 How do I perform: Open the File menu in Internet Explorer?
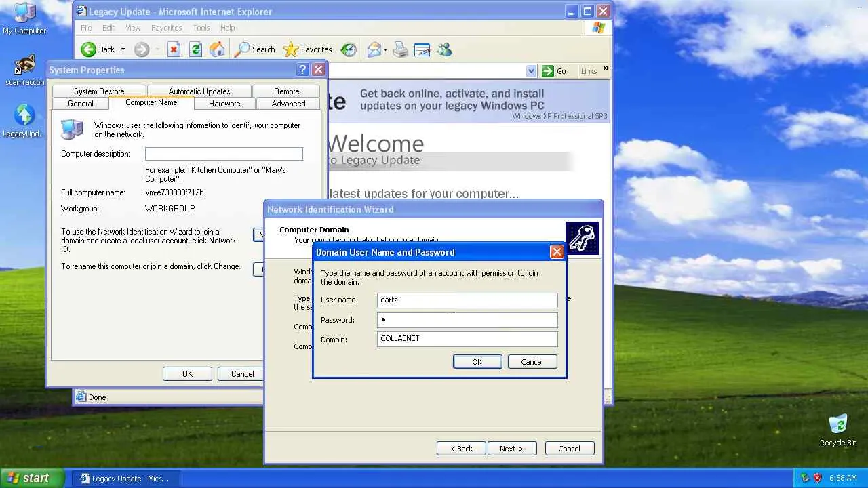(x=86, y=28)
